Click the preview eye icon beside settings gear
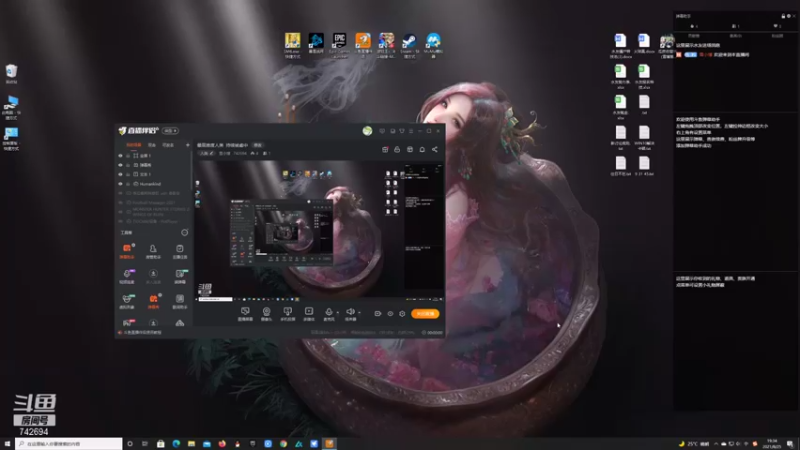This screenshot has width=800, height=450. (390, 314)
